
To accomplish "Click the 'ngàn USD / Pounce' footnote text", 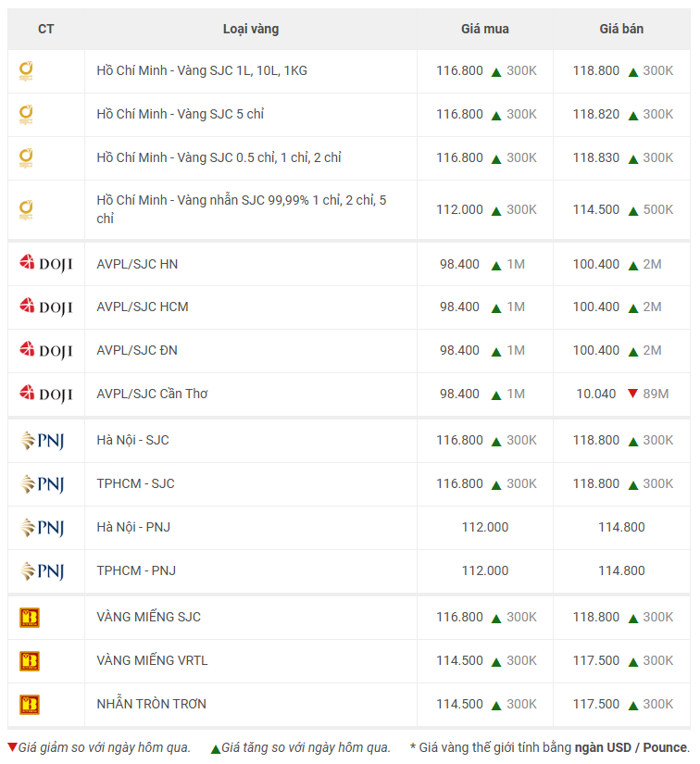I will 631,747.
